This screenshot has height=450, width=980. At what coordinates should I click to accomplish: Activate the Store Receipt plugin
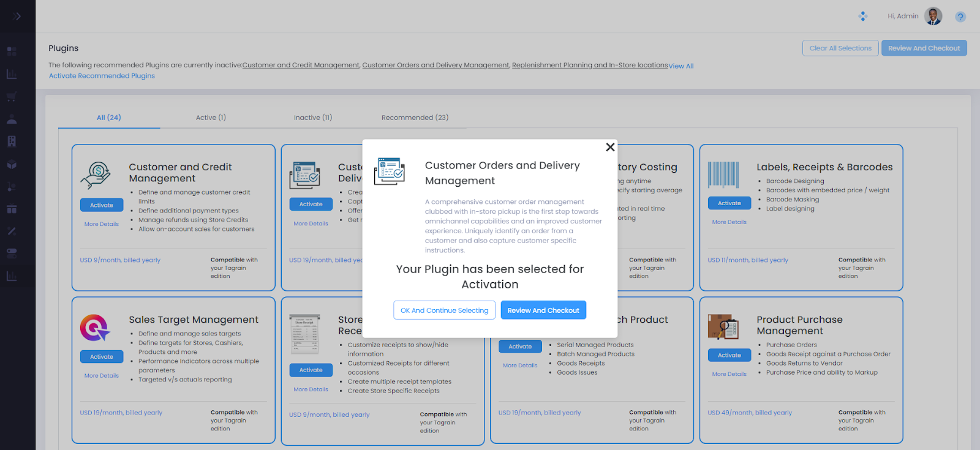(311, 370)
